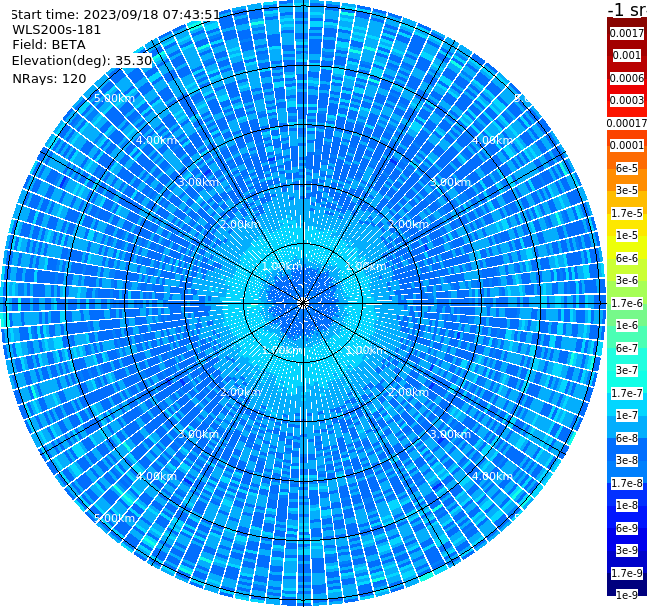Viewport: 647px width, 607px height.
Task: Click the '1.7e-8' colorbar label
Action: [627, 483]
